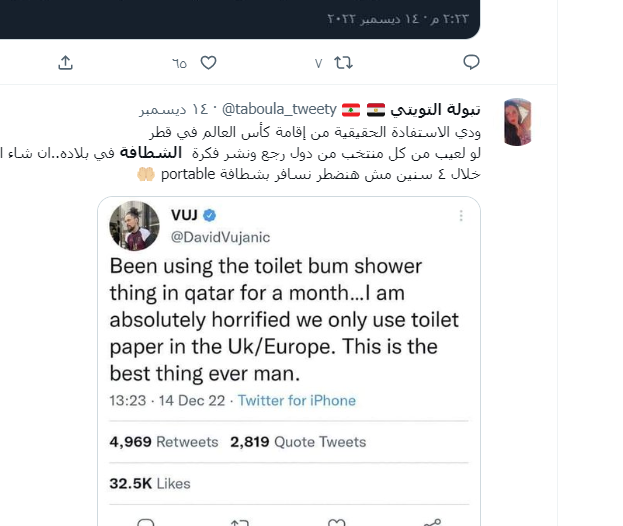Reply using the speech bubble icon

coord(471,62)
